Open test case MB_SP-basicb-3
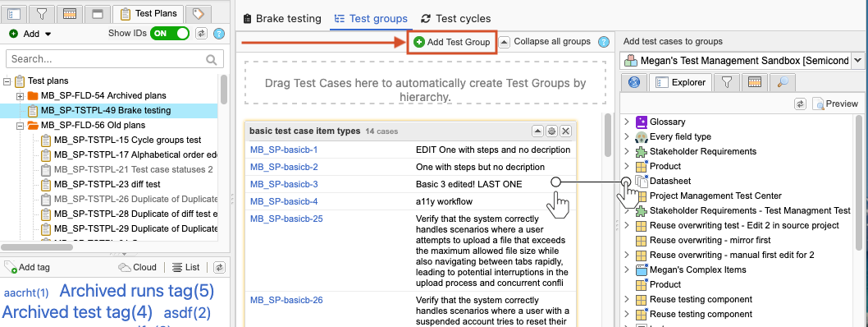This screenshot has height=327, width=868. pos(284,184)
